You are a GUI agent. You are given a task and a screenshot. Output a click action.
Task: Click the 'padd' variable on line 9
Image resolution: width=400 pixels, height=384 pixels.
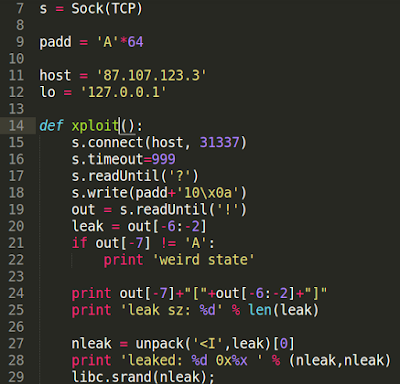click(x=55, y=42)
